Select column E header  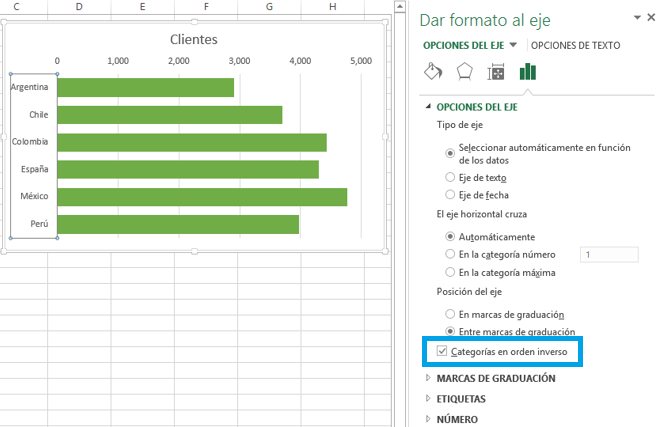click(143, 7)
